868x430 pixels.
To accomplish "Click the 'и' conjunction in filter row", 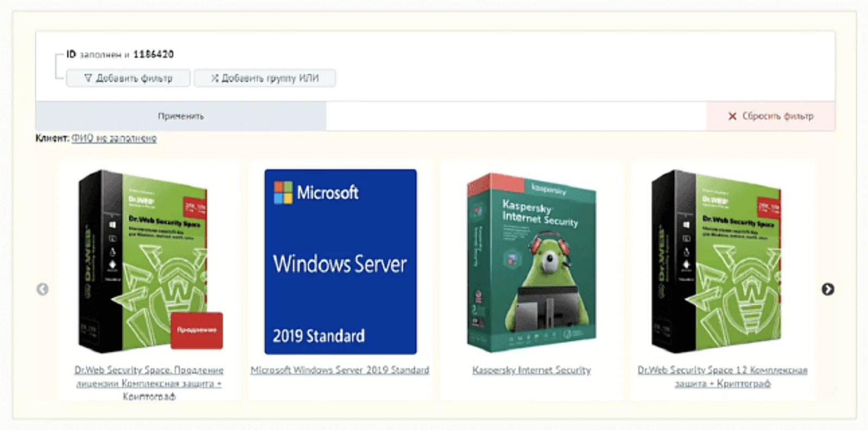I will click(x=127, y=55).
